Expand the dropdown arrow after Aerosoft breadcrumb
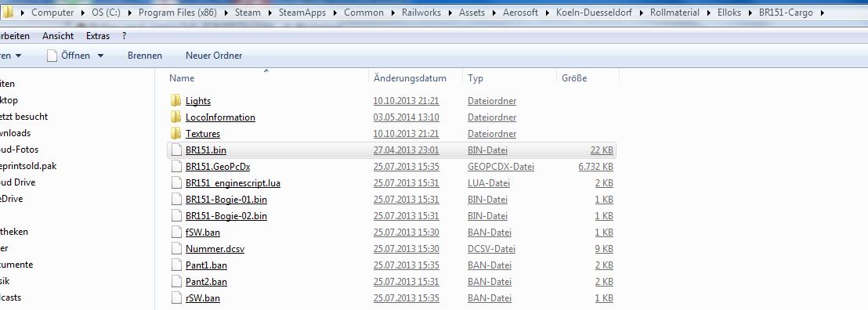The width and height of the screenshot is (868, 310). coord(548,13)
